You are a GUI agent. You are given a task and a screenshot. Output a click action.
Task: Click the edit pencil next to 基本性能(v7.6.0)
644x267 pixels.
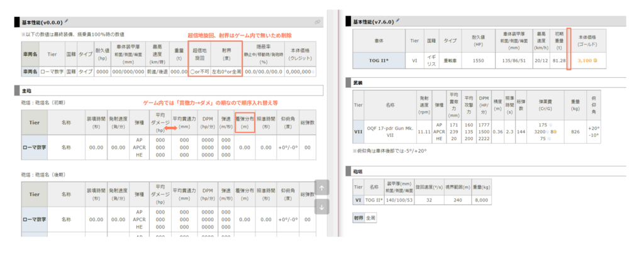397,19
